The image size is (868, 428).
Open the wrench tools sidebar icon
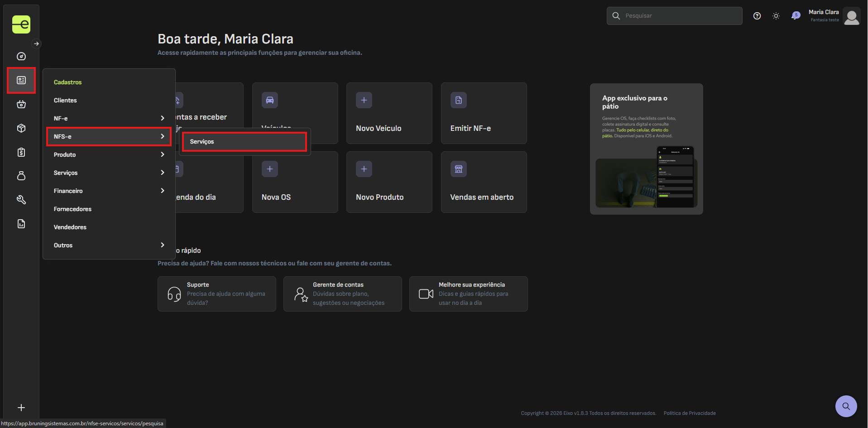pyautogui.click(x=21, y=200)
